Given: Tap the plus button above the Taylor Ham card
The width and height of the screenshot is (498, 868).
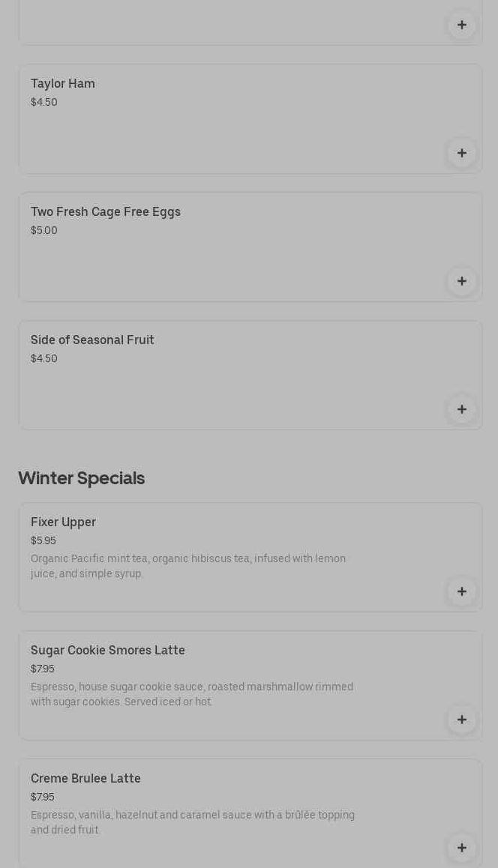Looking at the screenshot, I should pos(461,25).
